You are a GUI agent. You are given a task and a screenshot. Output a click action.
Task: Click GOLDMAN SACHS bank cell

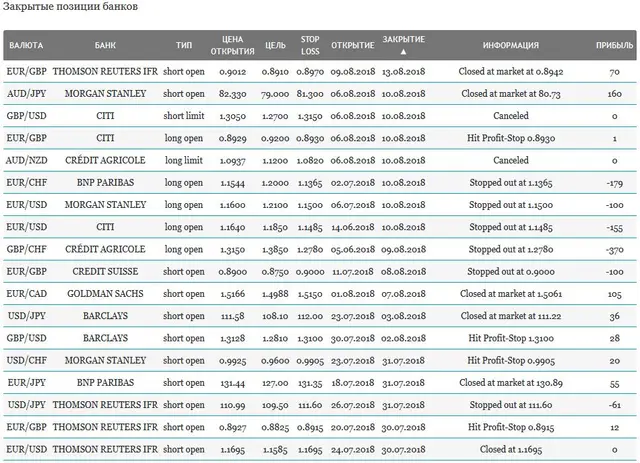click(x=105, y=294)
